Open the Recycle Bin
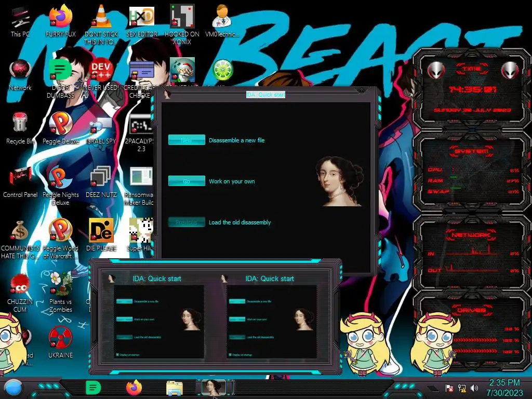532x399 pixels. click(x=20, y=128)
